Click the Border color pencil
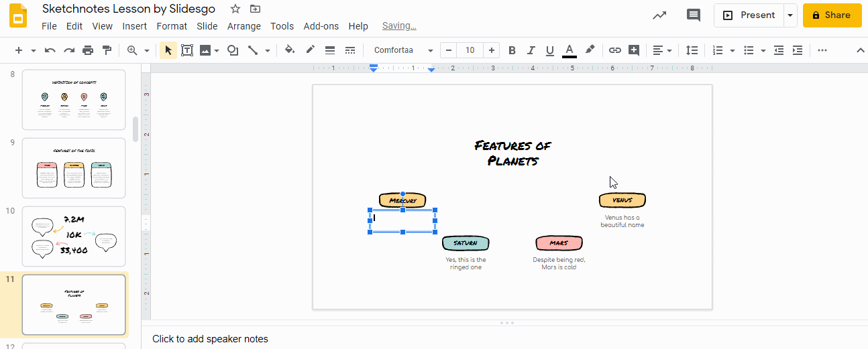The image size is (868, 349). click(x=310, y=50)
